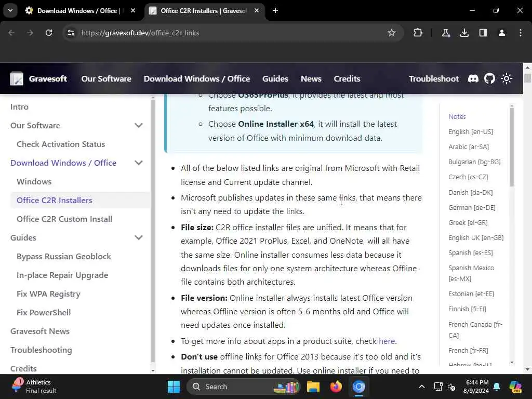Open the browser profile icon
Screen dimensions: 532x399
click(501, 33)
